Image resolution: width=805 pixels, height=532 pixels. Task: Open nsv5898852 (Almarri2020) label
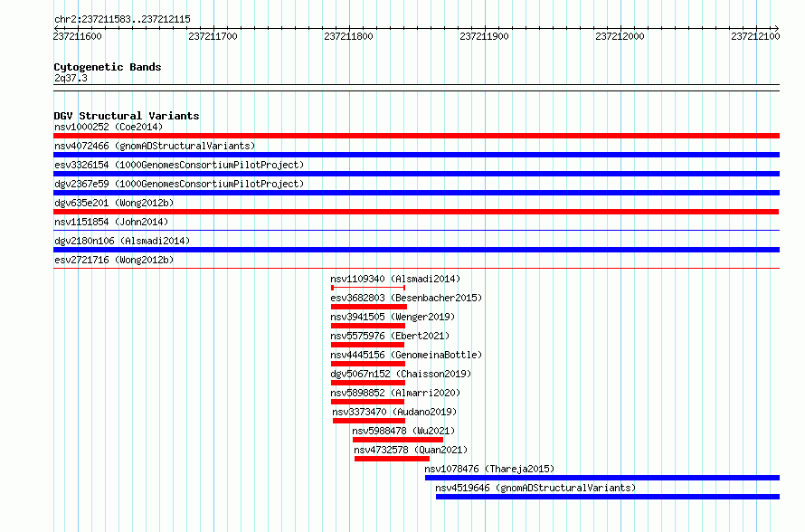(x=395, y=393)
